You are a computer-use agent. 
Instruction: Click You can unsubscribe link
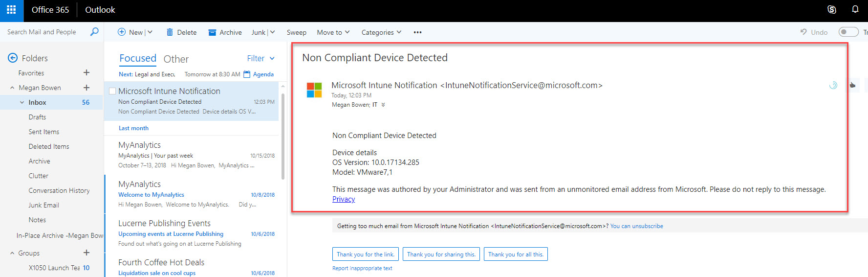[636, 226]
